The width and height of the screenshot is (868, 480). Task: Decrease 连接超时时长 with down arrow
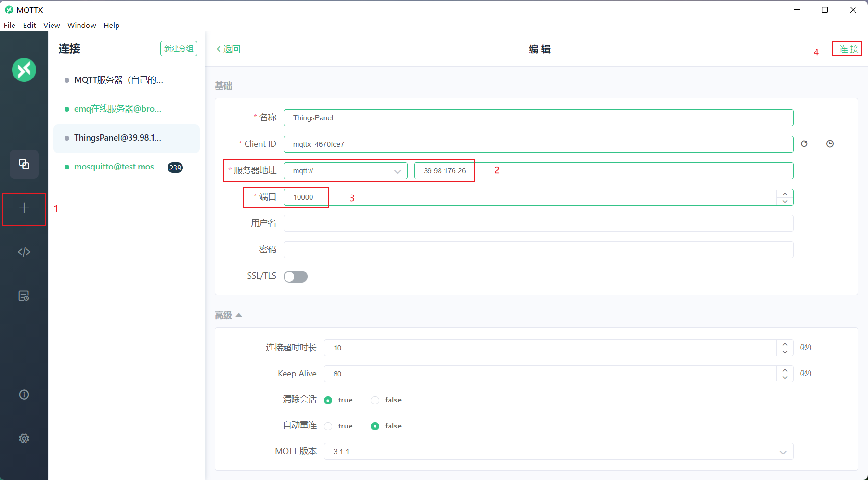point(785,352)
